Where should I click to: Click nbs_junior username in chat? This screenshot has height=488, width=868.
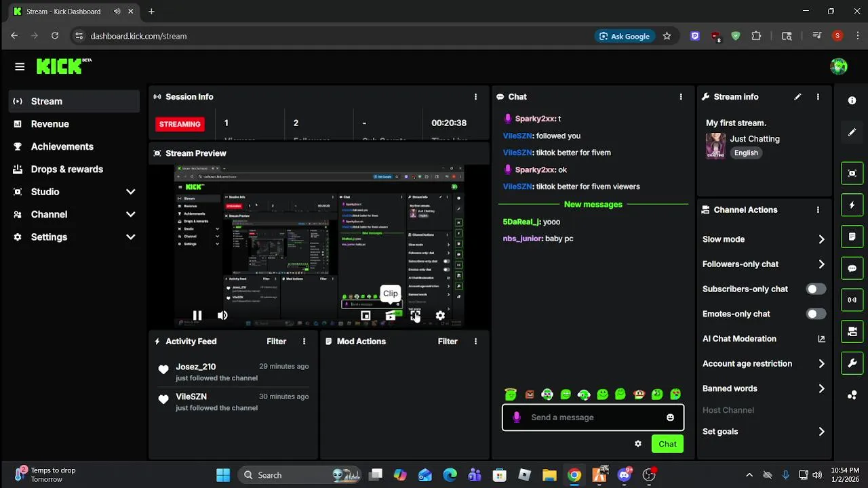[x=522, y=239]
